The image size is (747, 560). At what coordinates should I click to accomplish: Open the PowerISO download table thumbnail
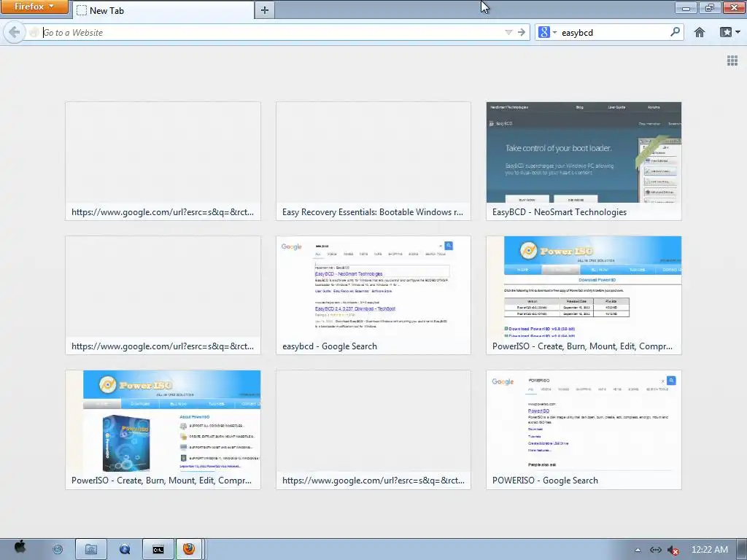pos(584,295)
